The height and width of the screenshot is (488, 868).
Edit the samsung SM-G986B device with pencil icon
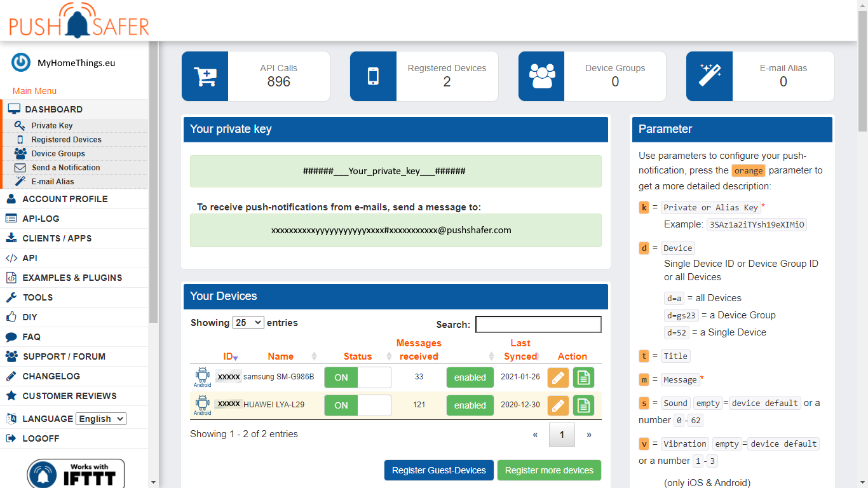click(x=558, y=377)
